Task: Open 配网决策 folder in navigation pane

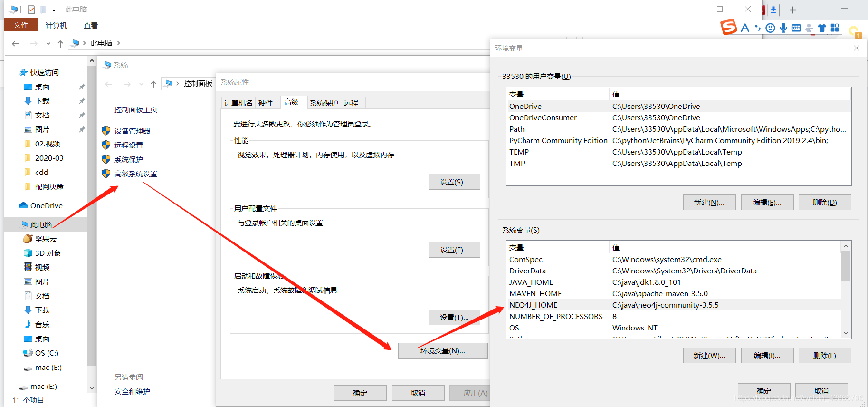Action: click(x=49, y=186)
